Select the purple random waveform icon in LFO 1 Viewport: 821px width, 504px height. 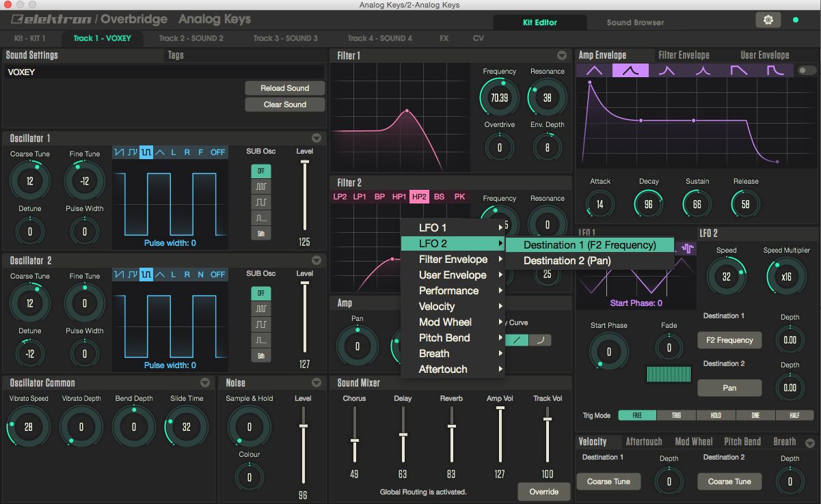click(x=688, y=249)
